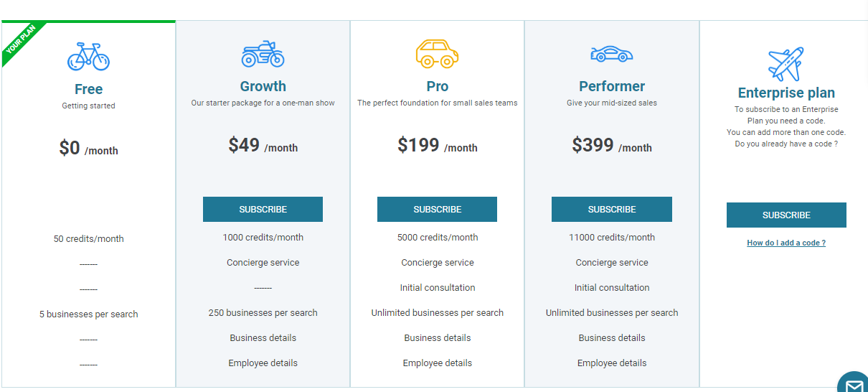Click the sports car icon above Performer
Image resolution: width=868 pixels, height=392 pixels.
coord(612,54)
